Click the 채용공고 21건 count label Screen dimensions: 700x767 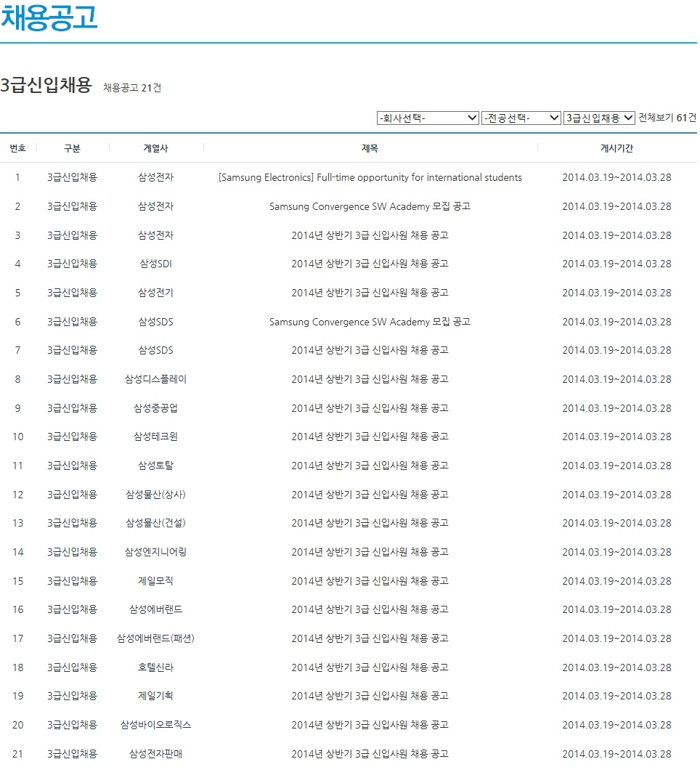point(132,88)
